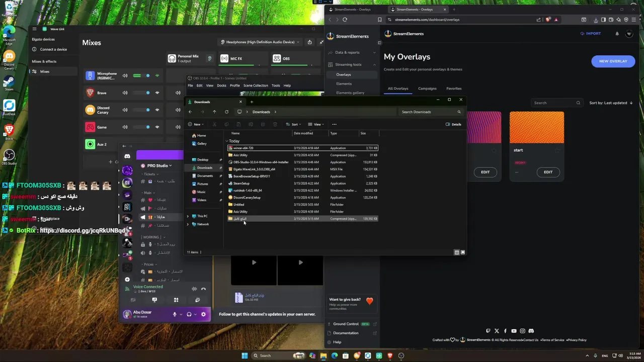This screenshot has height=362, width=644.
Task: Open the View dropdown in File Explorer
Action: pos(315,124)
